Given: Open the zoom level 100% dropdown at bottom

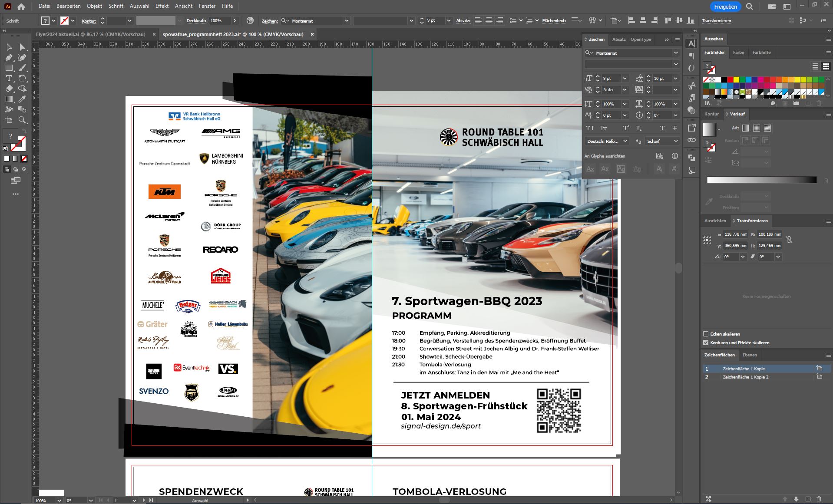Looking at the screenshot, I should pos(59,501).
